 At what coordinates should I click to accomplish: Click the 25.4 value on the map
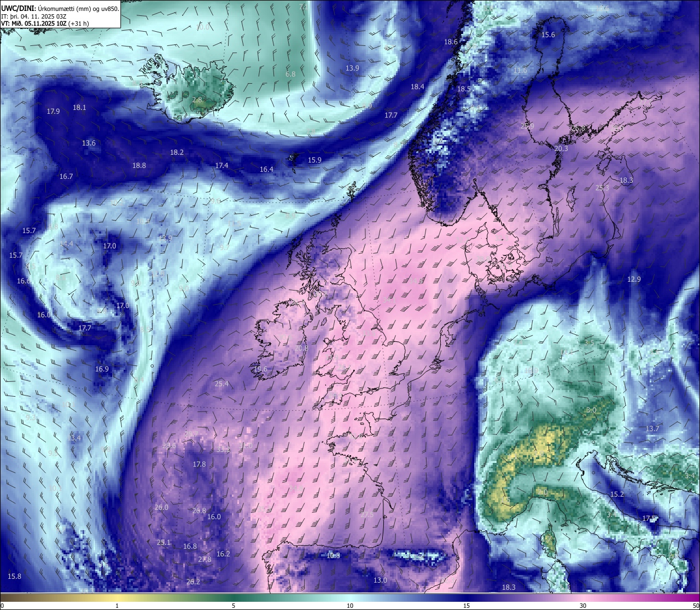(221, 384)
